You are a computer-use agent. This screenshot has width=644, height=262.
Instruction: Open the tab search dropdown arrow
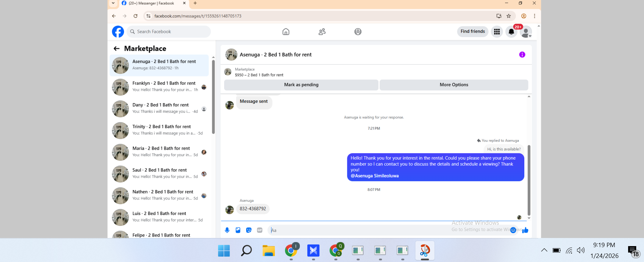(x=113, y=3)
